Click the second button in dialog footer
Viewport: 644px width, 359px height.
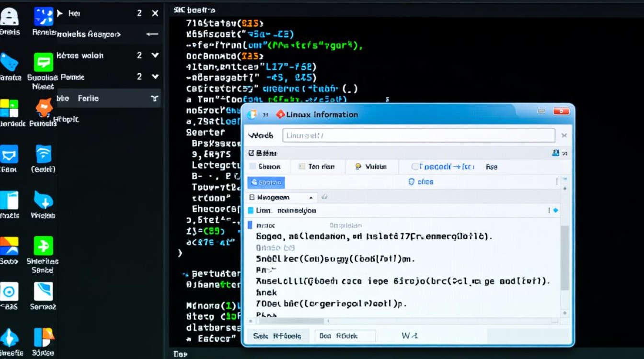(x=345, y=336)
